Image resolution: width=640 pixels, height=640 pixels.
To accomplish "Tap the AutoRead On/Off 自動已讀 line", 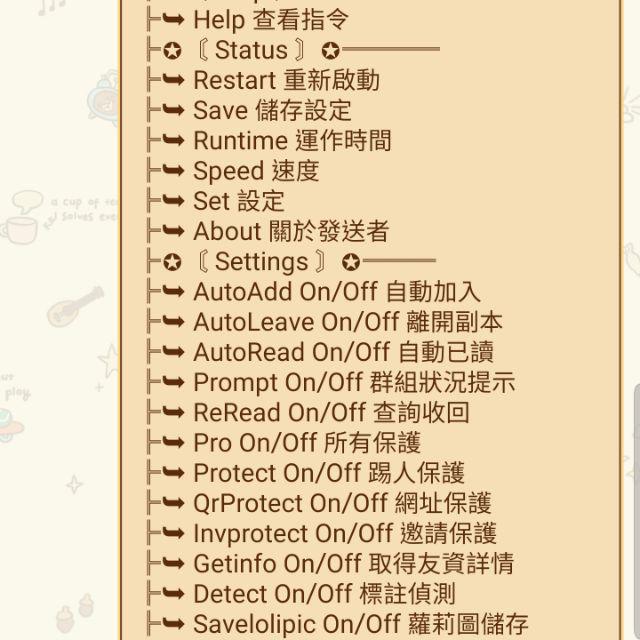I will (x=320, y=352).
